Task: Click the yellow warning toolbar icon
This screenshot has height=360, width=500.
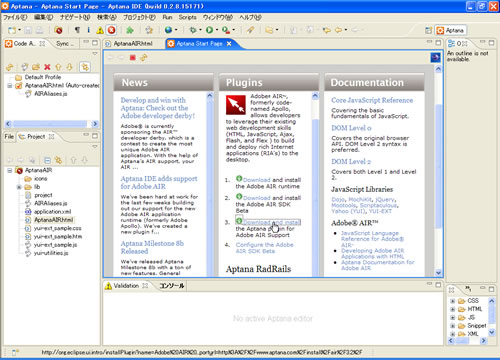Action: (x=100, y=30)
